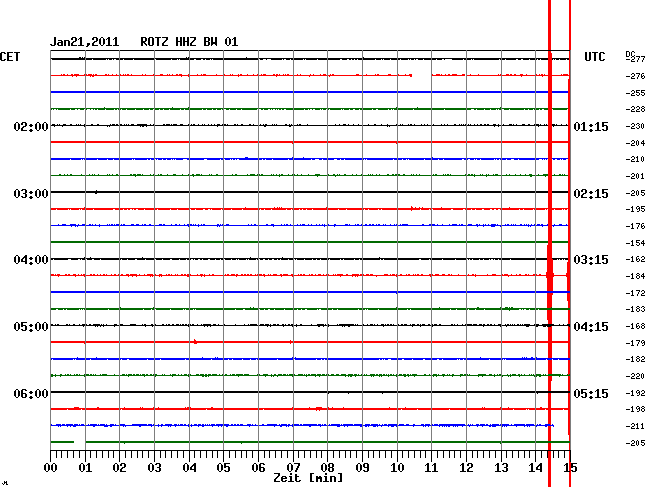This screenshot has height=494, width=650.
Task: Click the minute tick label '01'
Action: click(x=85, y=468)
